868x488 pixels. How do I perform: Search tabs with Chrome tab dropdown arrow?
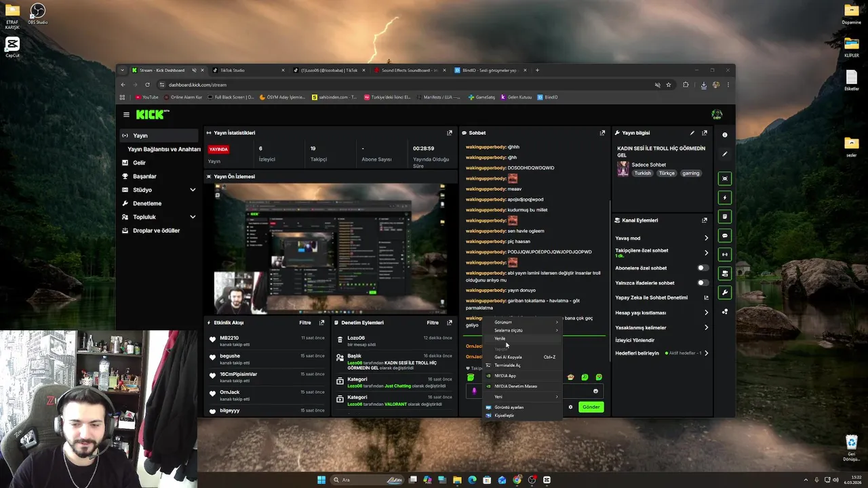pyautogui.click(x=122, y=70)
